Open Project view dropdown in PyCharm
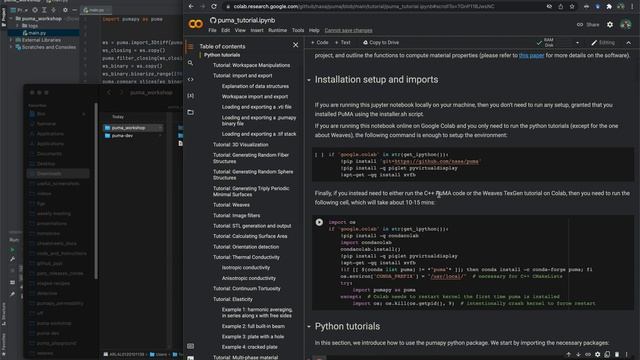This screenshot has height=360, width=640. [x=20, y=9]
